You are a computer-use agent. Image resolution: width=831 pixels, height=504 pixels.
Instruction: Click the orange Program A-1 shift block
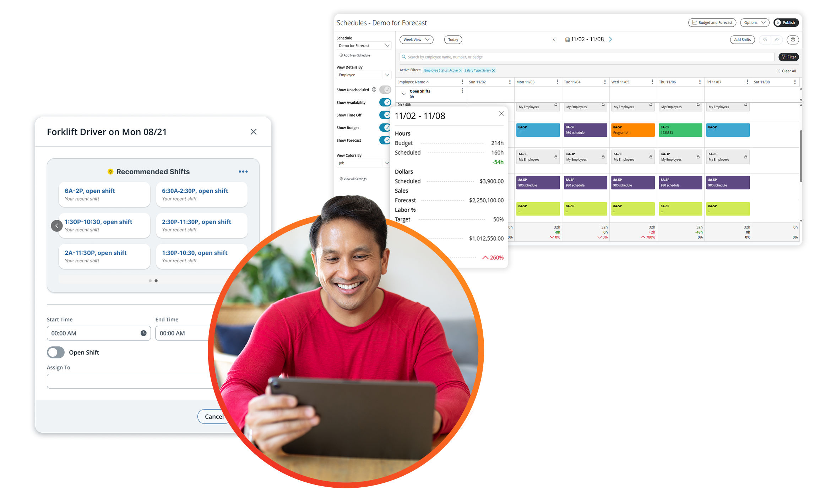(x=632, y=130)
